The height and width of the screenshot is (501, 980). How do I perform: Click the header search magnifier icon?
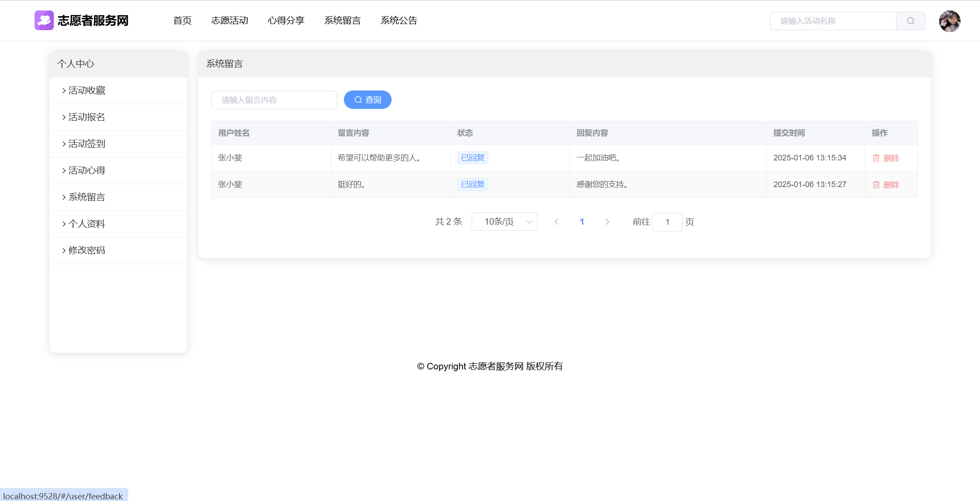(910, 21)
